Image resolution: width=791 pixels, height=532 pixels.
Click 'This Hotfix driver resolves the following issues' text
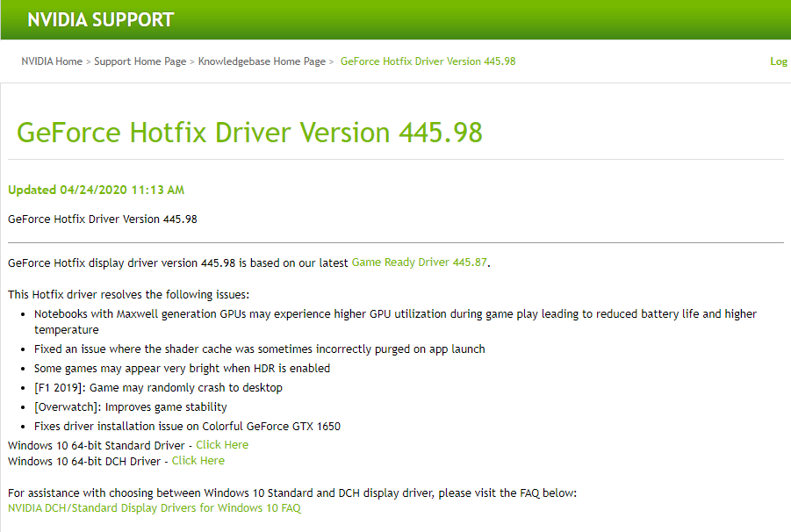point(129,294)
